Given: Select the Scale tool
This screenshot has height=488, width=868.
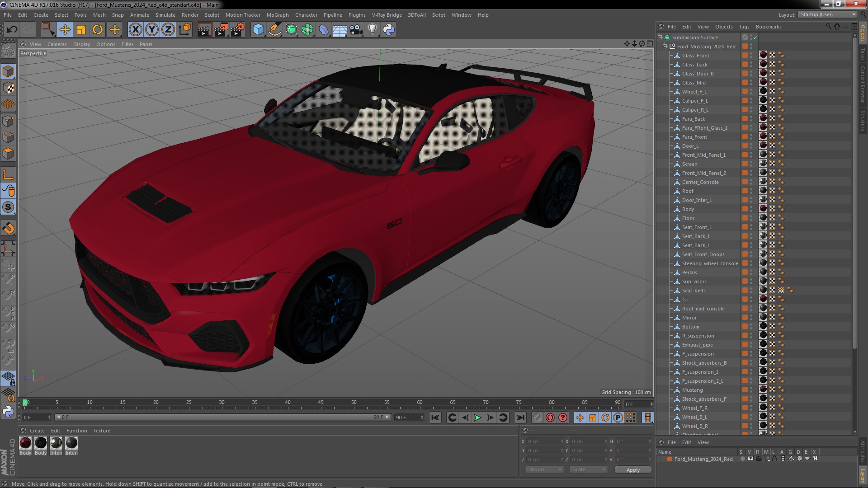Looking at the screenshot, I should click(x=81, y=30).
